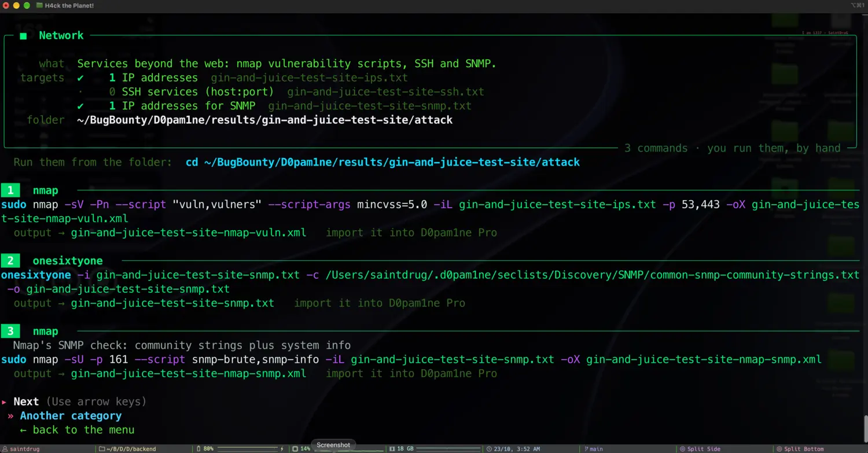Click the memory icon showing 18 GB
Screen dimensions: 868x453
click(392, 449)
